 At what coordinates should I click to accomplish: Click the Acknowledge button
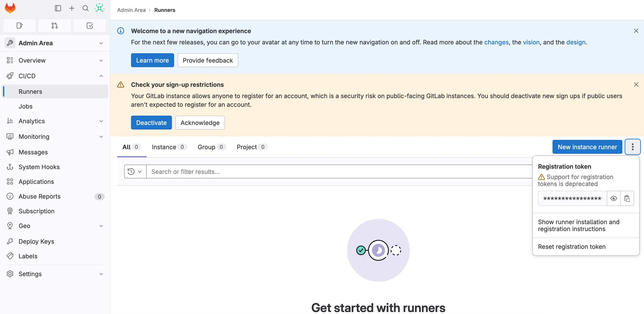(200, 122)
